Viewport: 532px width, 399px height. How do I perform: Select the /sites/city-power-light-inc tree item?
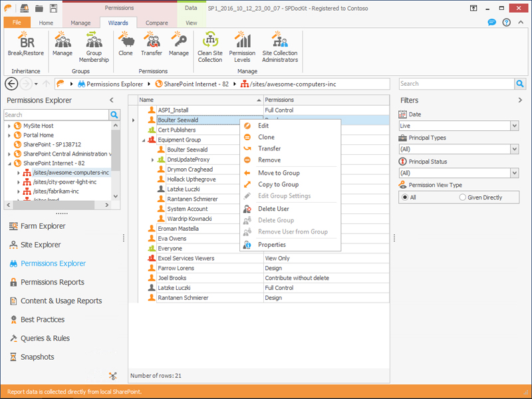65,182
